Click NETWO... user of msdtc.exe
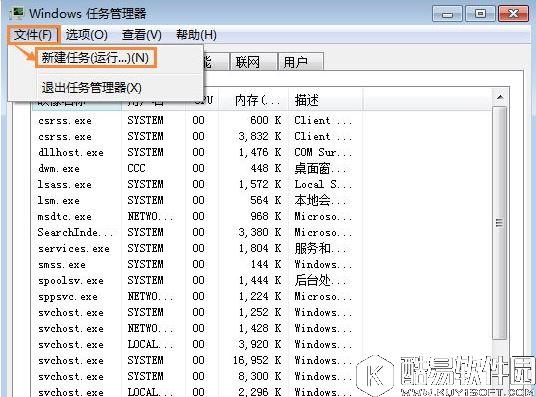Image resolution: width=536 pixels, height=397 pixels. [x=150, y=216]
